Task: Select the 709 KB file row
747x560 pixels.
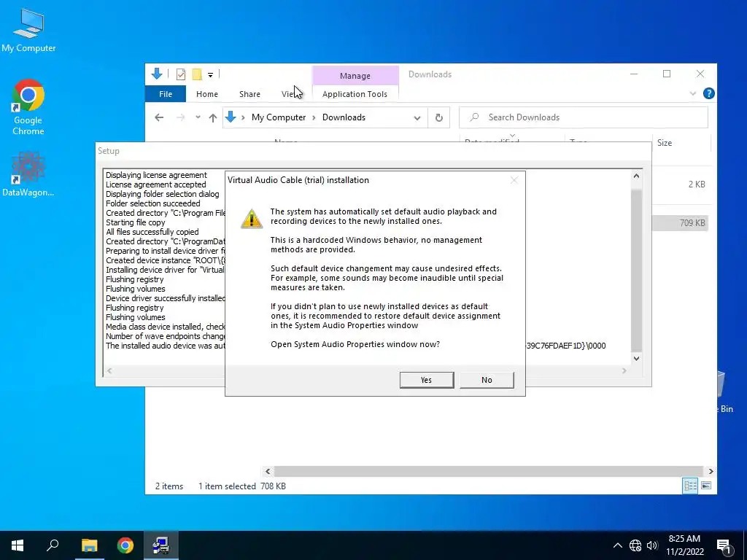Action: pyautogui.click(x=681, y=223)
